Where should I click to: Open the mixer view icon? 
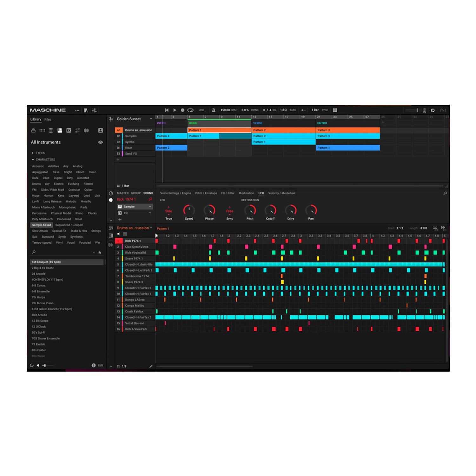(x=94, y=110)
